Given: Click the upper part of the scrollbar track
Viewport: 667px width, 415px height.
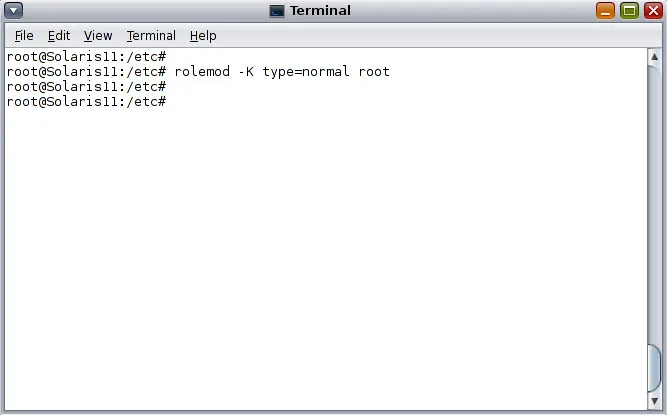Looking at the screenshot, I should pos(654,150).
